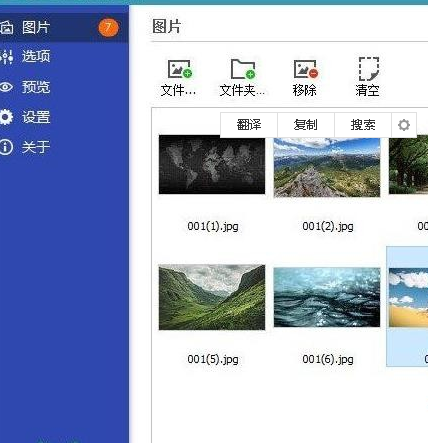Select the forest trees thumbnail
The image size is (428, 443).
tap(408, 165)
